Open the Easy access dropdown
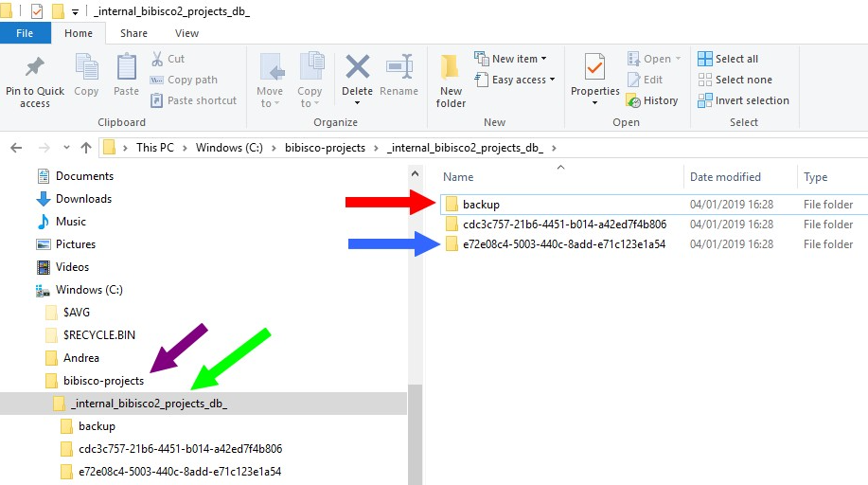This screenshot has height=485, width=868. [515, 80]
